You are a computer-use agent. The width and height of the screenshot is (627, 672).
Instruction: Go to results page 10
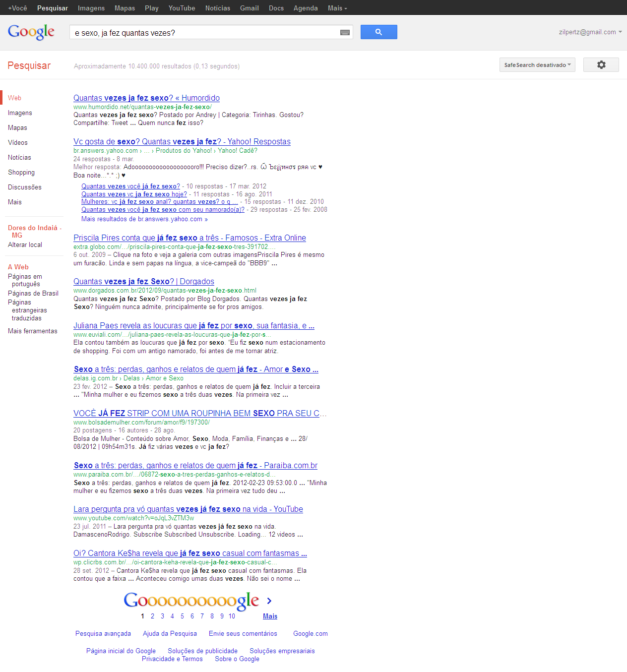coord(232,616)
